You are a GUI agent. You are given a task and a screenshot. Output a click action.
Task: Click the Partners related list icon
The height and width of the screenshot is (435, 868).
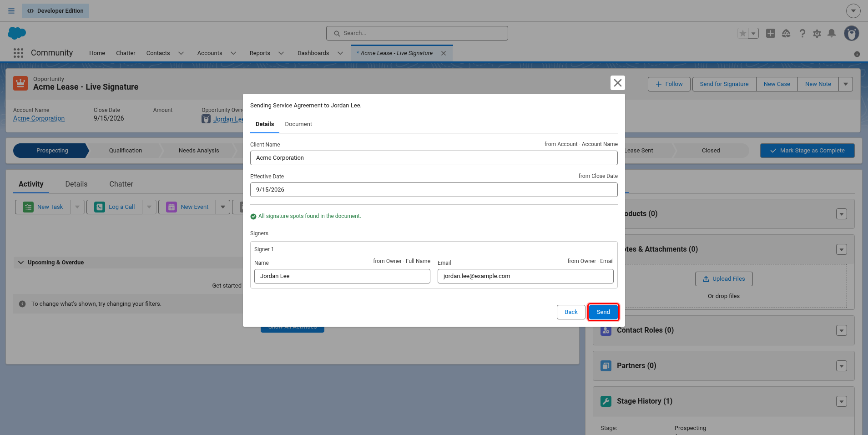(606, 366)
